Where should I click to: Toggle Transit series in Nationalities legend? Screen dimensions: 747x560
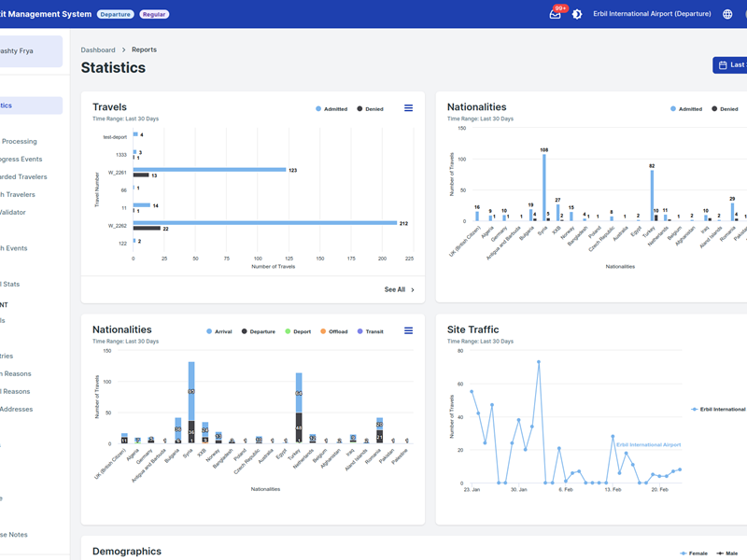point(370,331)
